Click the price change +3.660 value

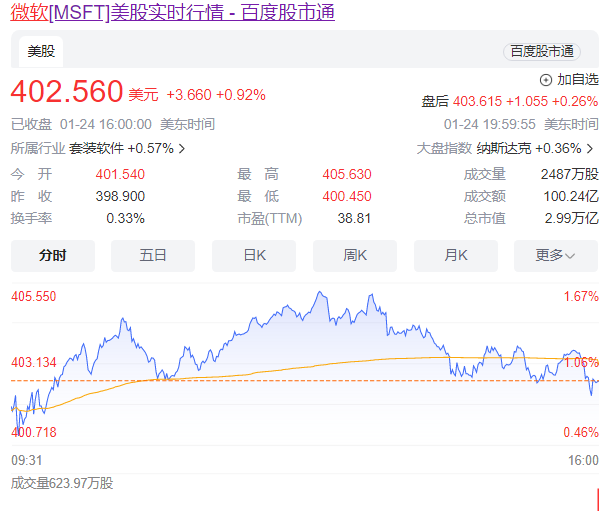coord(189,95)
